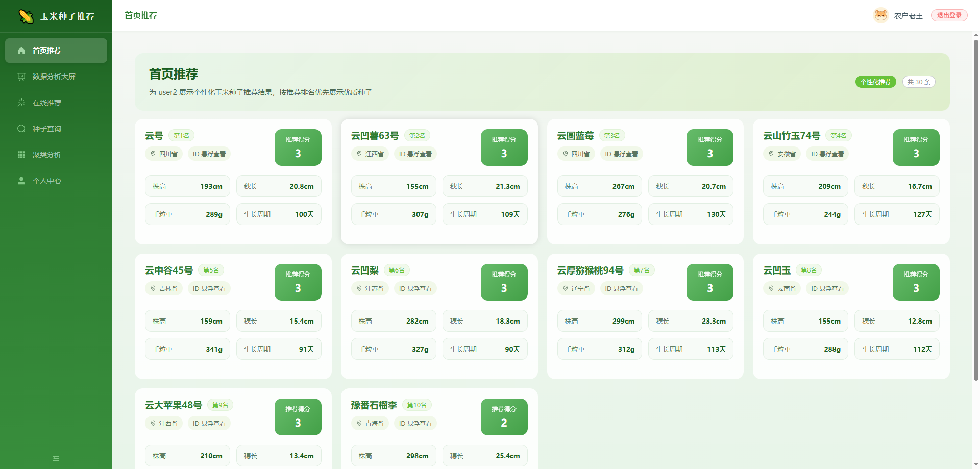Click the spinner icon beside 在线推荐
Screen dimensions: 980x469
pos(21,103)
